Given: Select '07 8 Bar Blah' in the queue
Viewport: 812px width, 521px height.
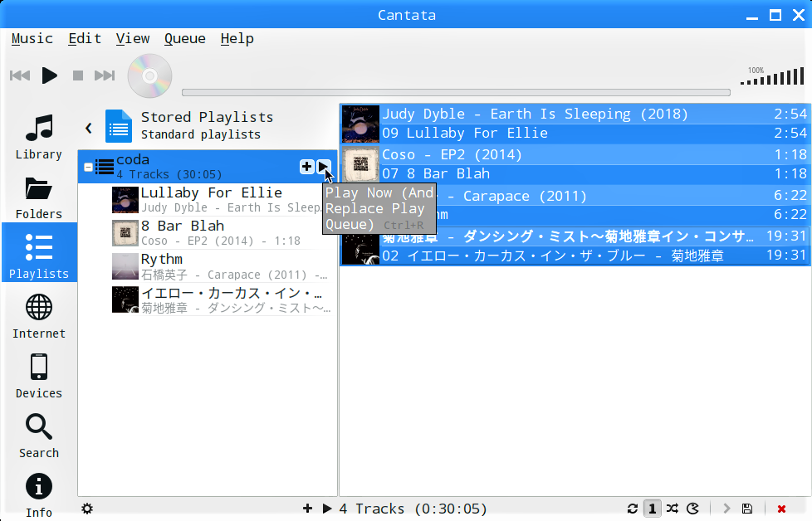Looking at the screenshot, I should coord(575,174).
